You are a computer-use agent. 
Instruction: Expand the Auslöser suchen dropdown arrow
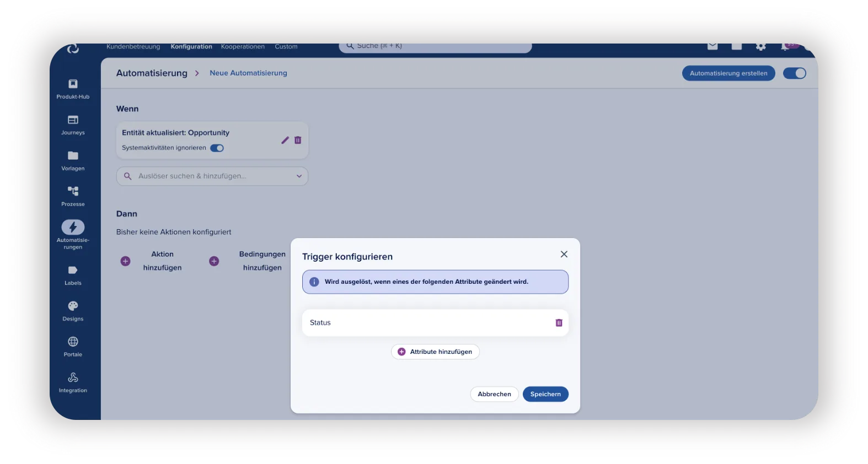click(x=299, y=176)
